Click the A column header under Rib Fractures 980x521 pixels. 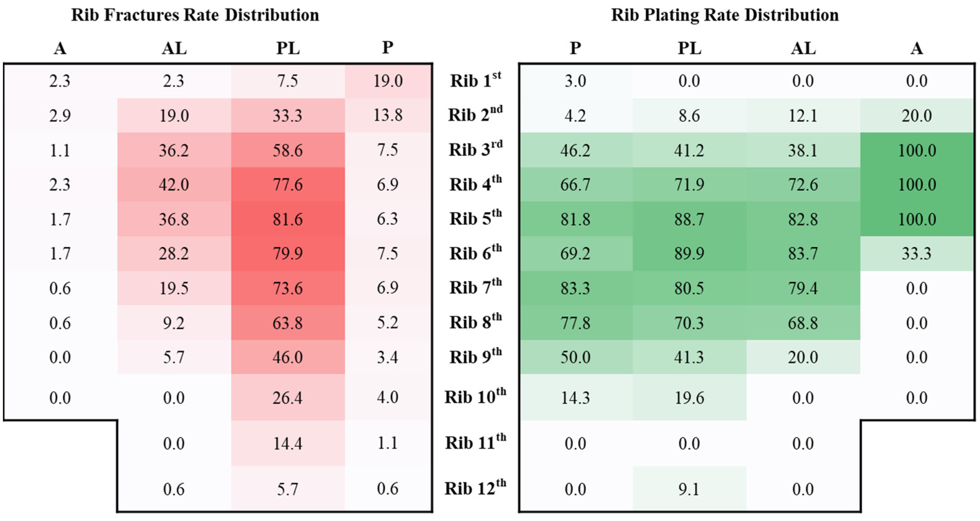coord(60,48)
